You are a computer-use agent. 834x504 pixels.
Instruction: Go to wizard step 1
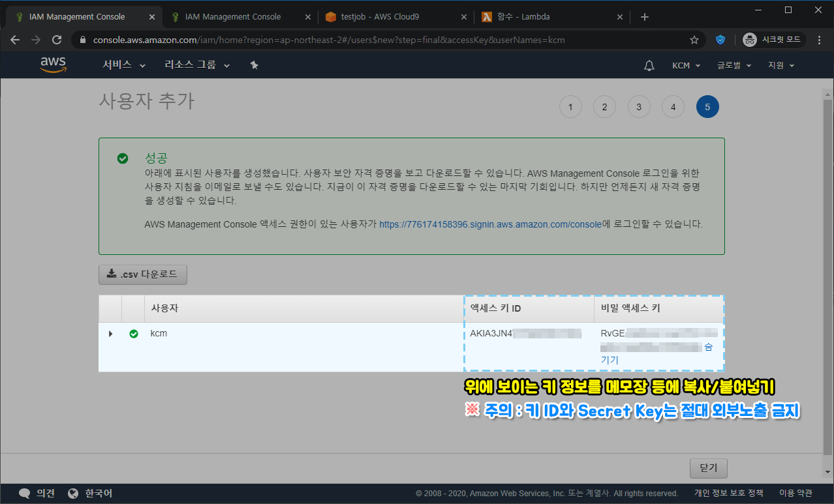(x=570, y=107)
